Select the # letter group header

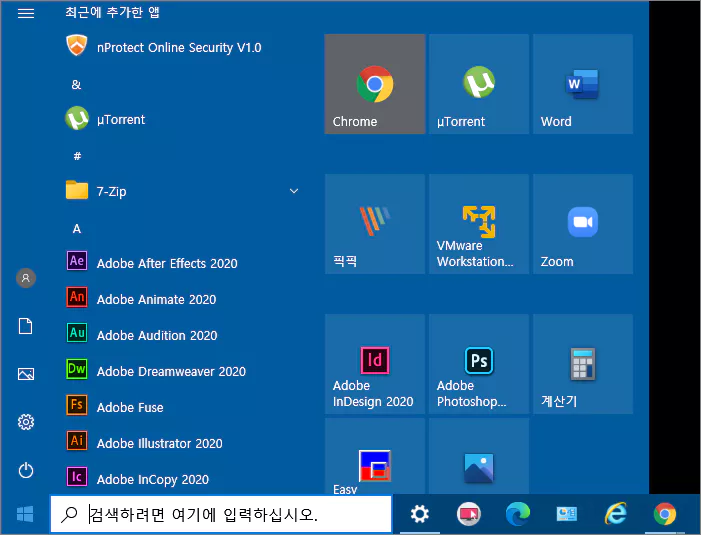77,156
